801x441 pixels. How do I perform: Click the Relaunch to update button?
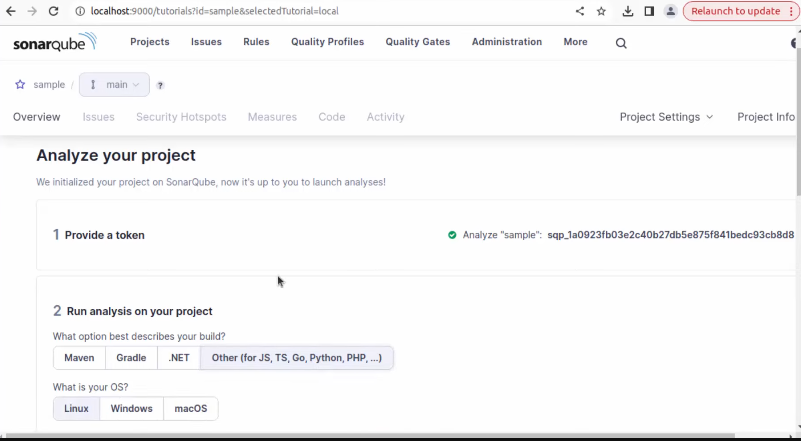coord(735,11)
